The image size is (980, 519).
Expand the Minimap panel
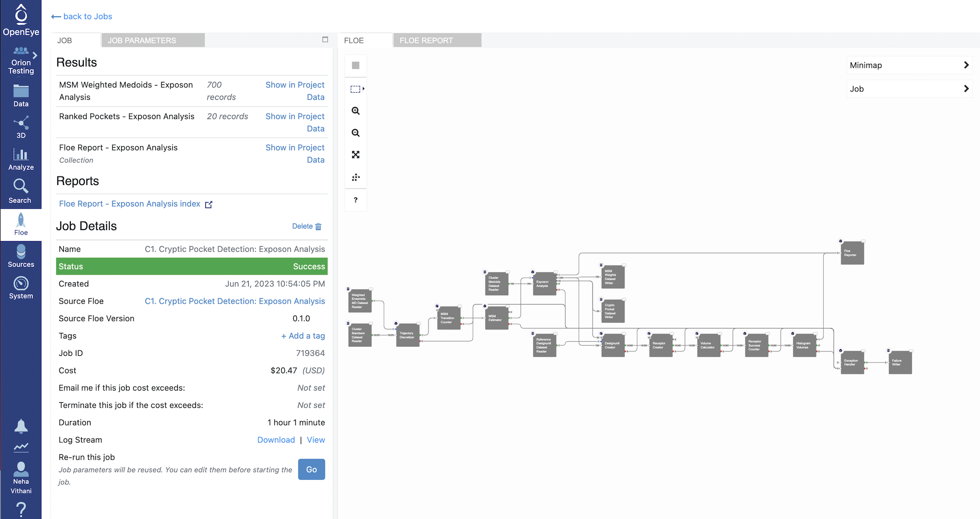click(966, 65)
